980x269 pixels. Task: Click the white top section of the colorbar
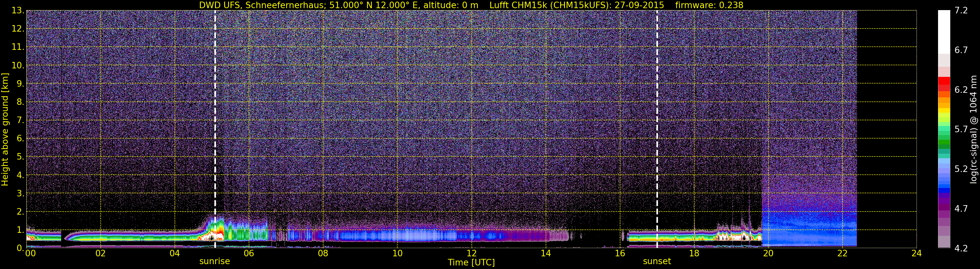point(944,31)
